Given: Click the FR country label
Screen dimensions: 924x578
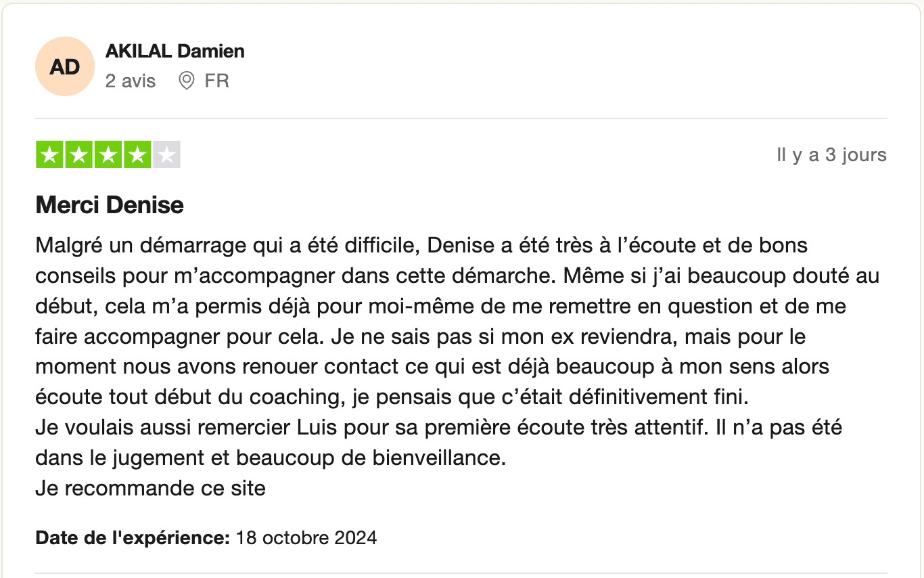Looking at the screenshot, I should (217, 81).
